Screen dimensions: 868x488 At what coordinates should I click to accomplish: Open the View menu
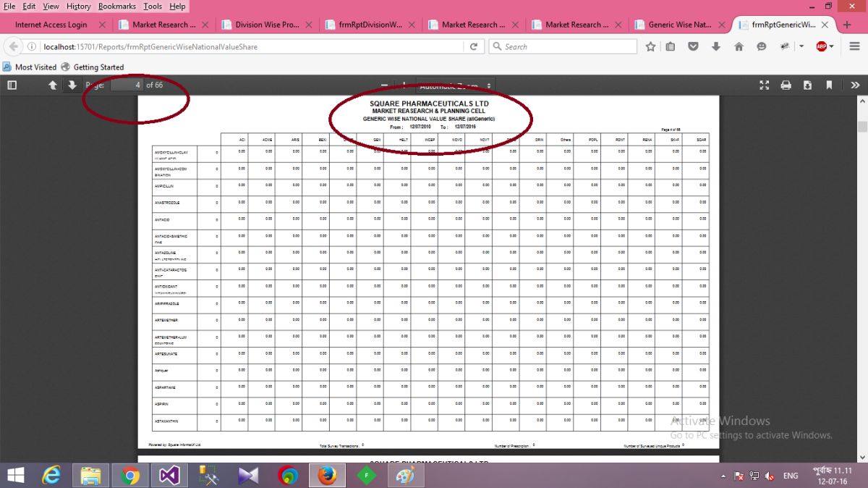[51, 6]
